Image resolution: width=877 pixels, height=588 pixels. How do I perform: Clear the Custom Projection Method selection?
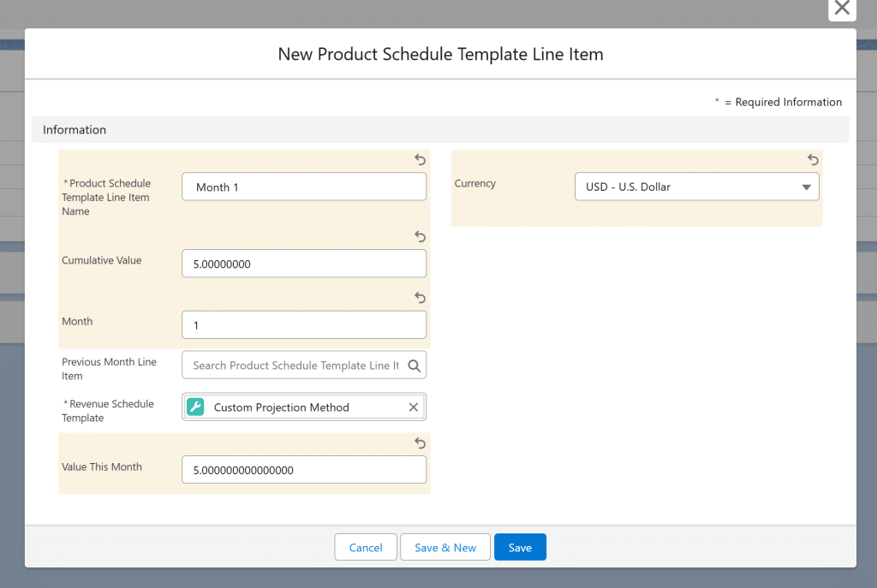pos(413,407)
